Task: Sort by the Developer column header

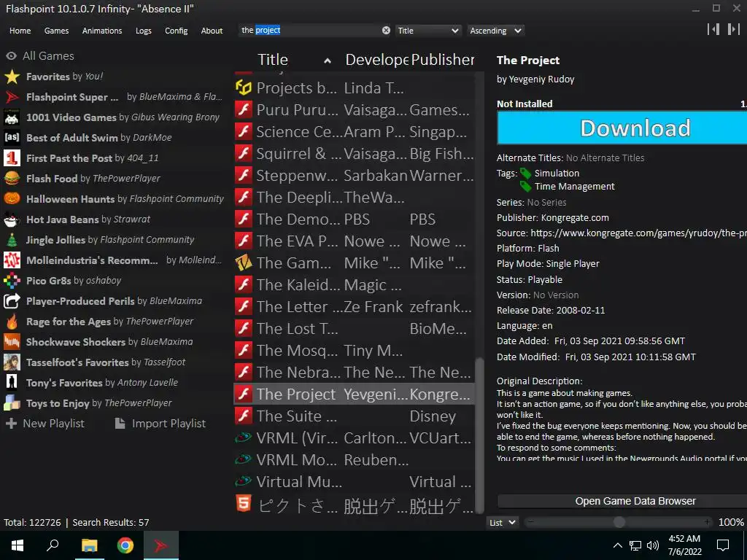Action: pyautogui.click(x=376, y=60)
